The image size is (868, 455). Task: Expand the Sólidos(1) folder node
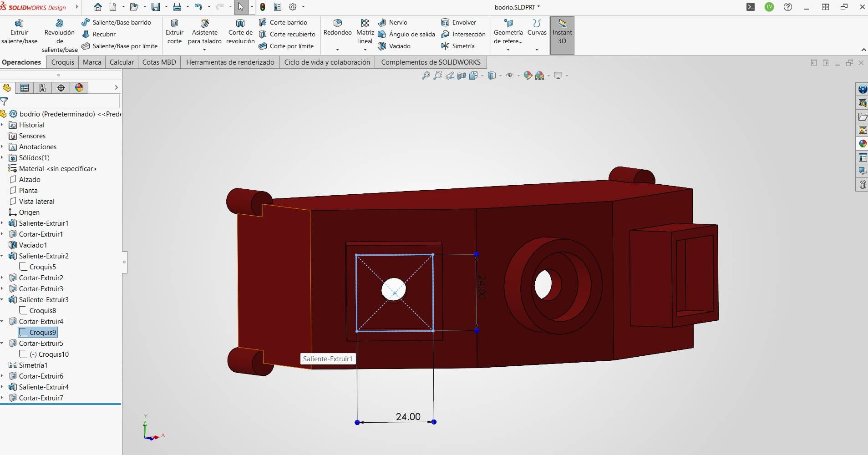[x=2, y=158]
